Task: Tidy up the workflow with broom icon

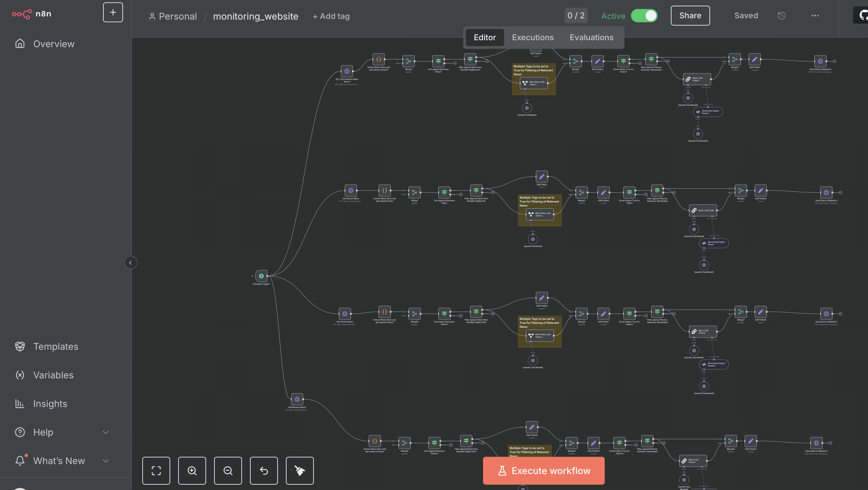Action: 300,470
